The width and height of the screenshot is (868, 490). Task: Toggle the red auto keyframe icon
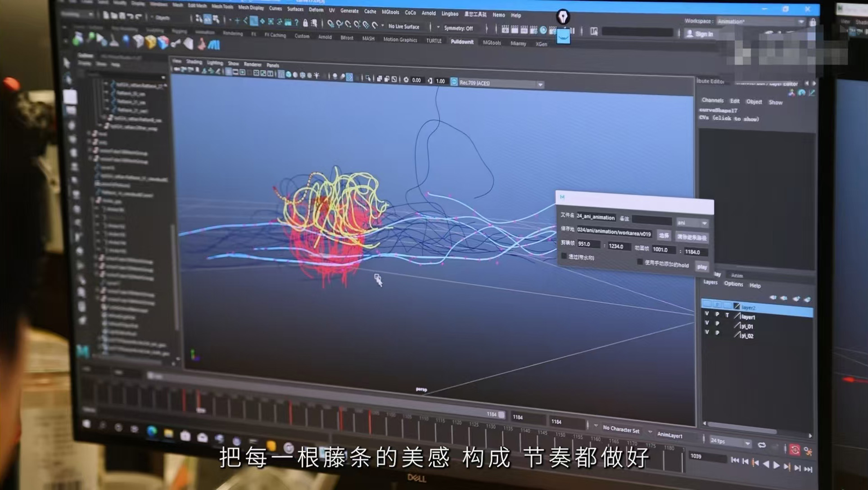(795, 450)
